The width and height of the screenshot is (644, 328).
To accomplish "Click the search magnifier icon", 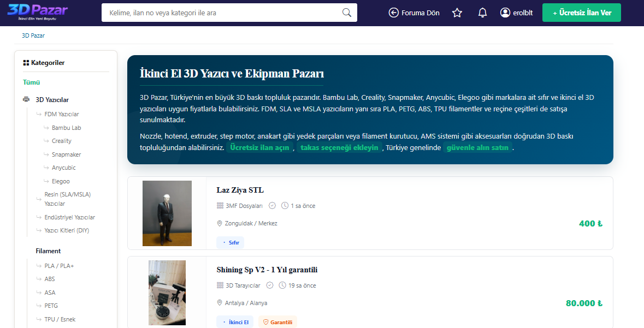I will 347,13.
